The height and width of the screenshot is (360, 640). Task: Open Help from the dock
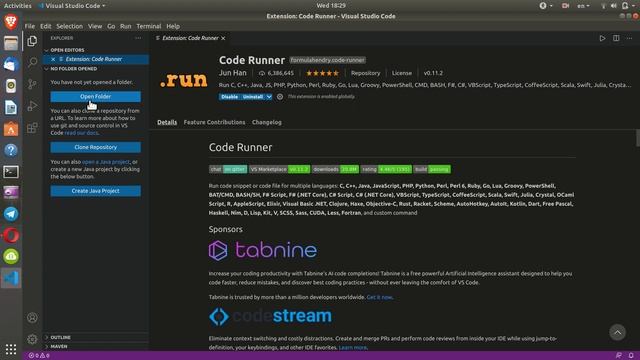click(11, 150)
